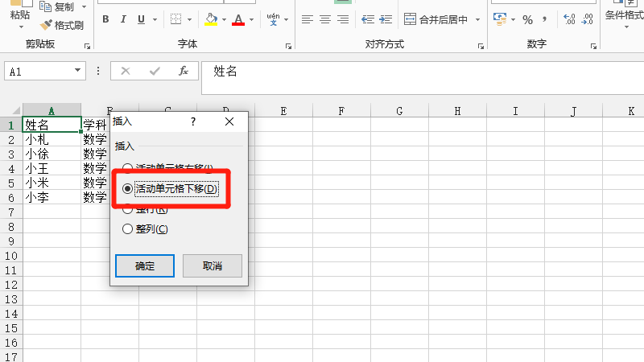Toggle bold formatting
The height and width of the screenshot is (362, 644).
[x=106, y=19]
